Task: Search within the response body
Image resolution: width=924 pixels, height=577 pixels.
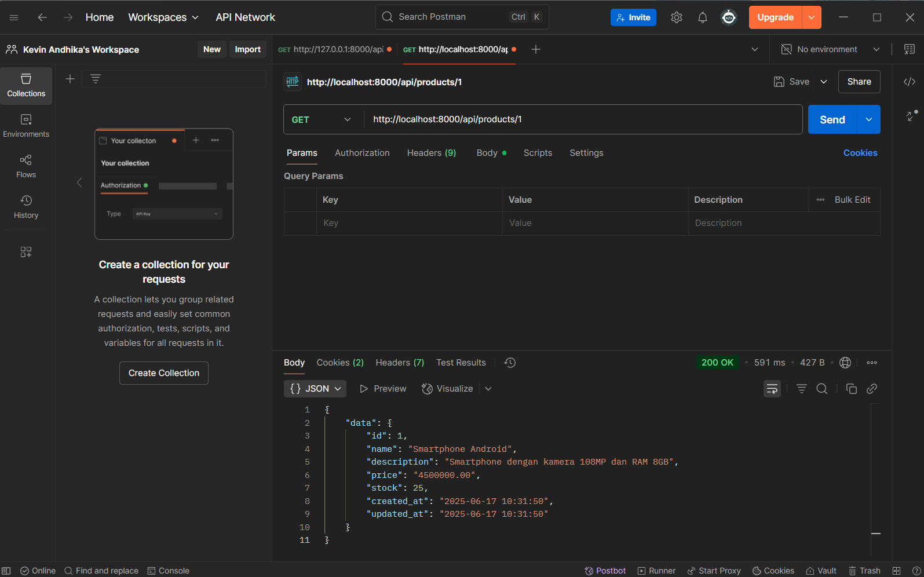Action: click(821, 389)
